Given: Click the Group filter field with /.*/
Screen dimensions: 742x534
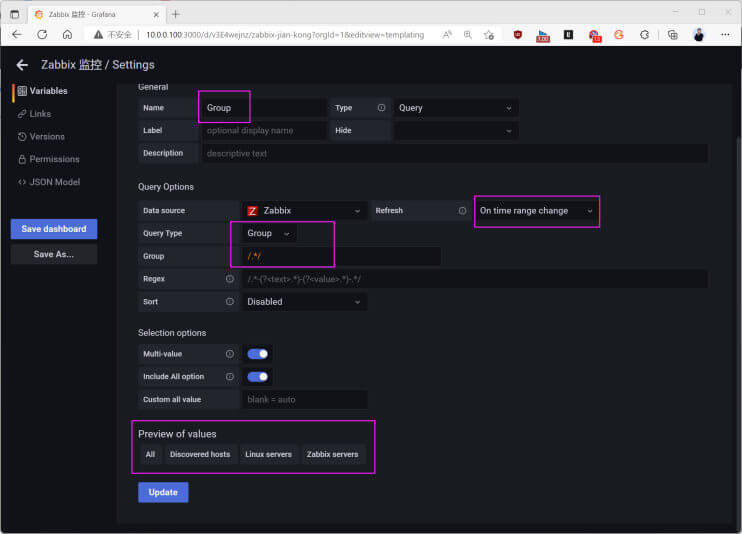Looking at the screenshot, I should [342, 256].
